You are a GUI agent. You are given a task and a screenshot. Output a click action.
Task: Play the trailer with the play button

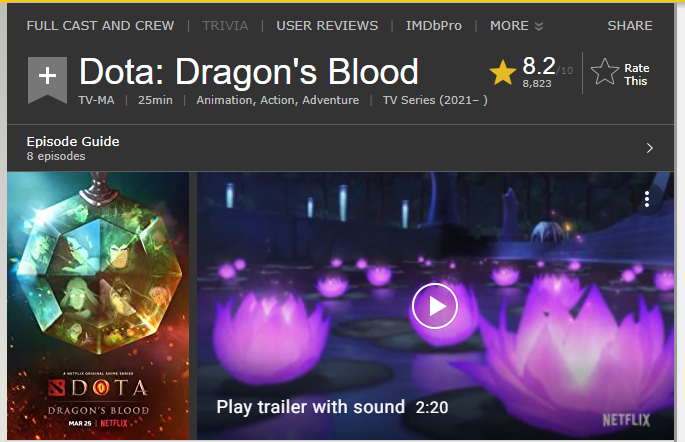point(435,306)
